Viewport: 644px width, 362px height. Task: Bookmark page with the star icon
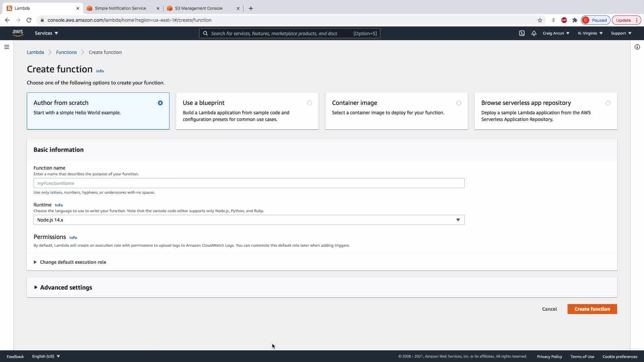pyautogui.click(x=540, y=20)
